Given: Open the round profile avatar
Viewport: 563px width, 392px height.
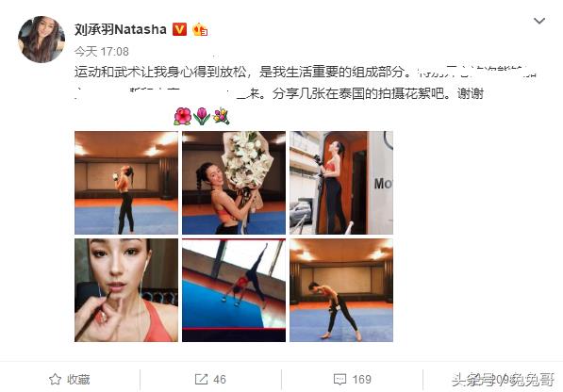Looking at the screenshot, I should pos(41,40).
